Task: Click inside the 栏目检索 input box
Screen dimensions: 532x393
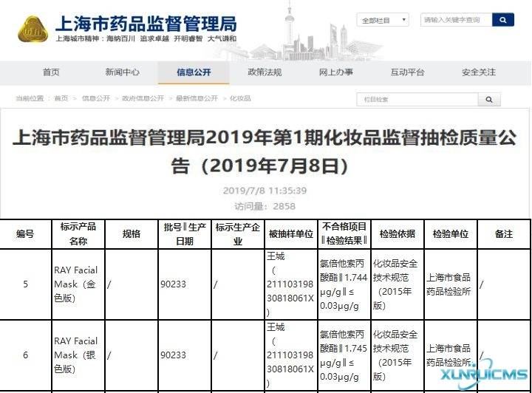Action: point(417,99)
